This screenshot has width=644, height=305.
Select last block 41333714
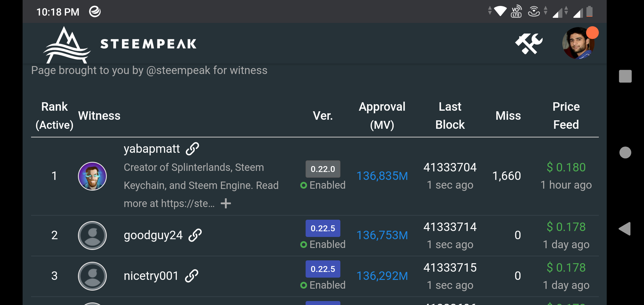point(450,227)
